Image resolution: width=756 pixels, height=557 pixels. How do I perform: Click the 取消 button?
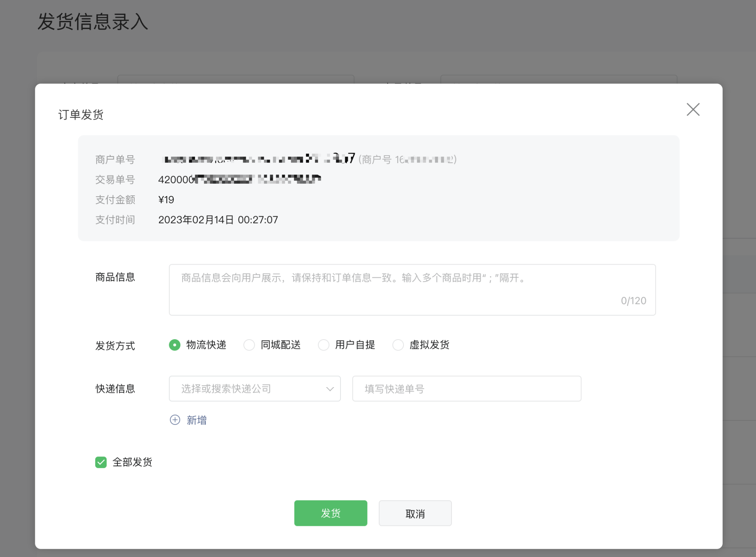(x=415, y=513)
